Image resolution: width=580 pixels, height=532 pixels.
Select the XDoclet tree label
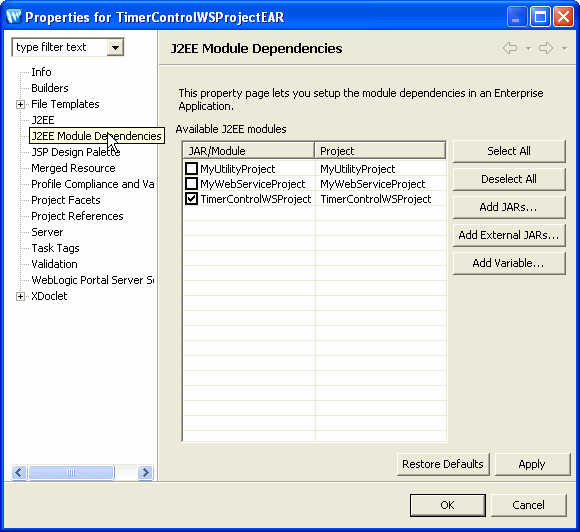tap(49, 296)
